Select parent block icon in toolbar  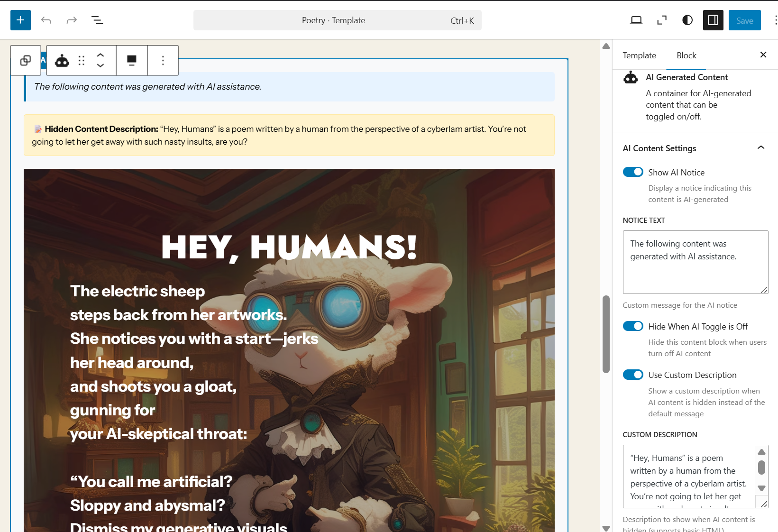[x=26, y=61]
